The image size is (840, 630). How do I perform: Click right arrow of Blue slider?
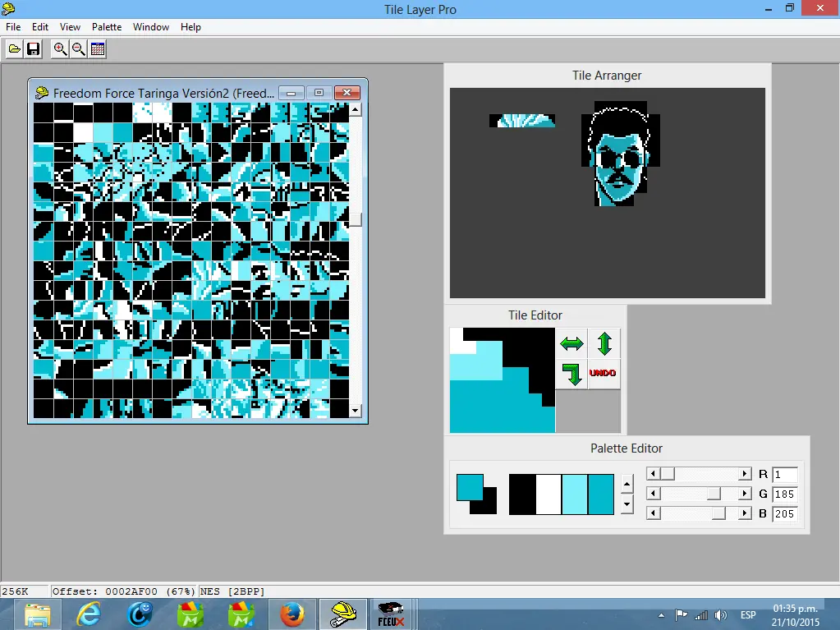pyautogui.click(x=744, y=513)
